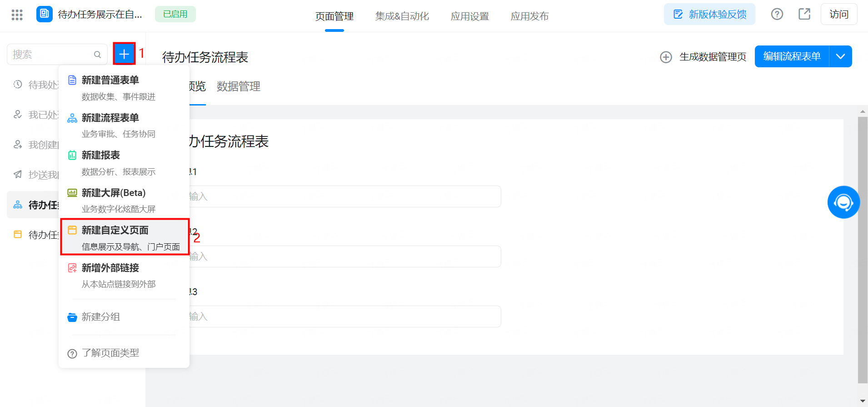Switch to 页面管理 tab
The height and width of the screenshot is (407, 868).
pos(334,16)
